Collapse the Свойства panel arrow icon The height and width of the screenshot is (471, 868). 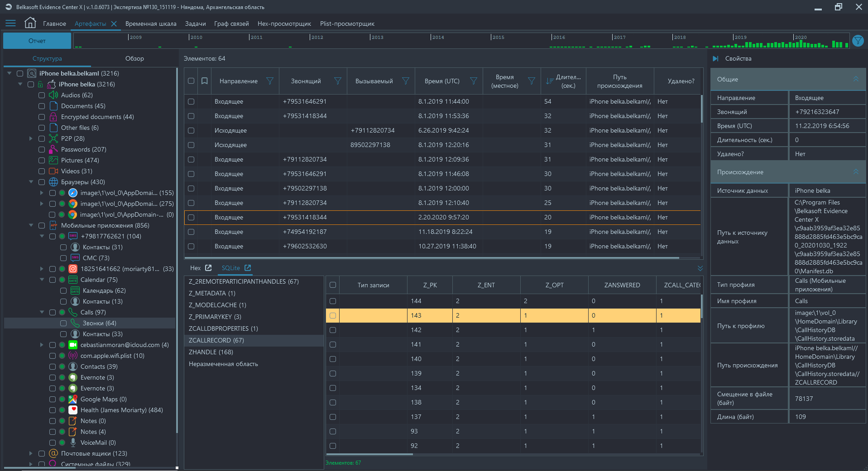(x=715, y=58)
